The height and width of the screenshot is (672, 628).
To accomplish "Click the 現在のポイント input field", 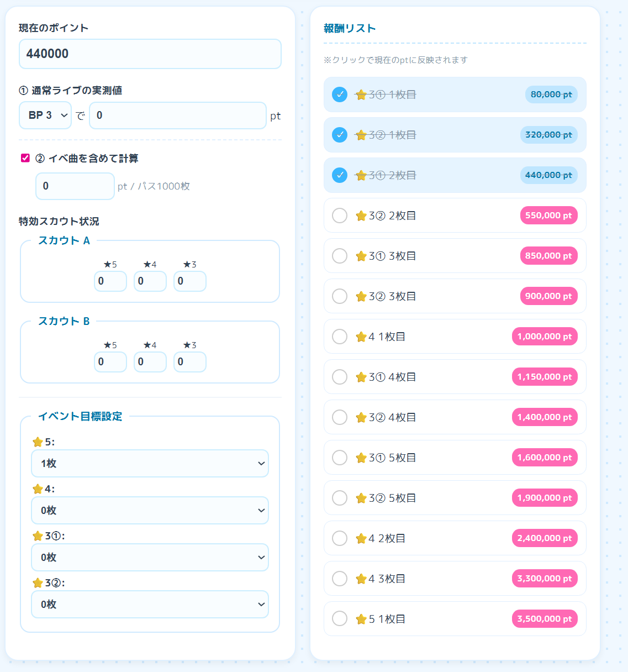I will pos(150,54).
